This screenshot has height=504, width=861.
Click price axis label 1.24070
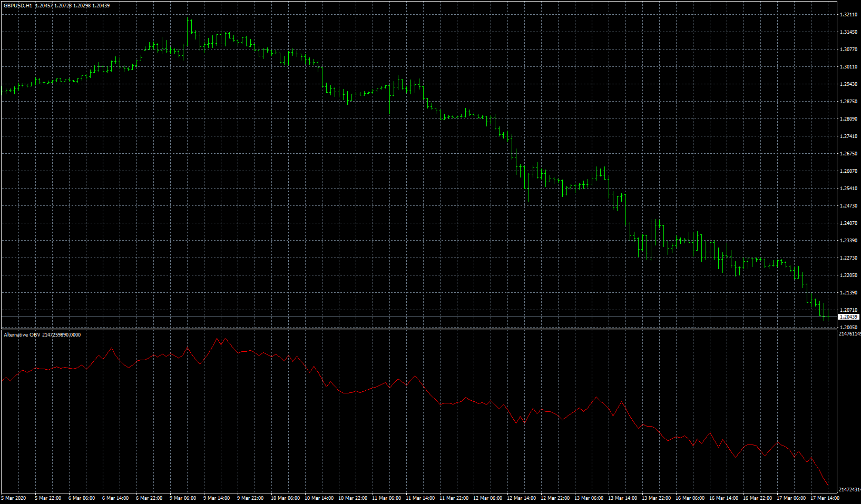[848, 223]
